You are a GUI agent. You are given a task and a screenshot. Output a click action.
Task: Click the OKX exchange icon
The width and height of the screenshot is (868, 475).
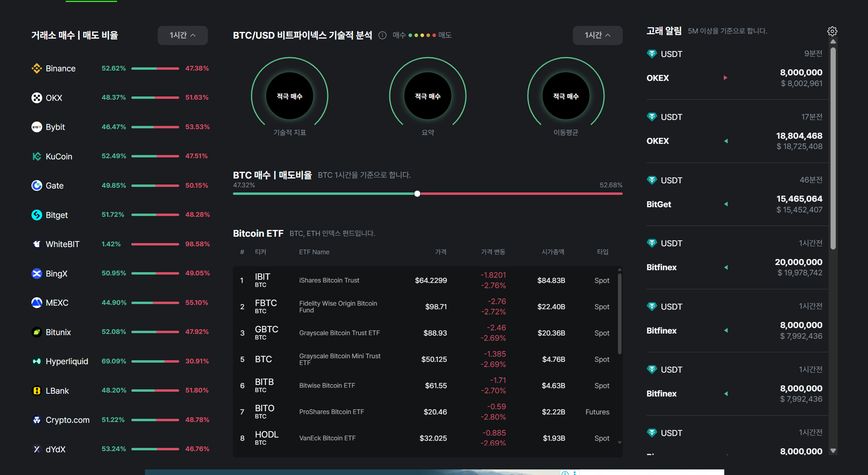point(37,98)
